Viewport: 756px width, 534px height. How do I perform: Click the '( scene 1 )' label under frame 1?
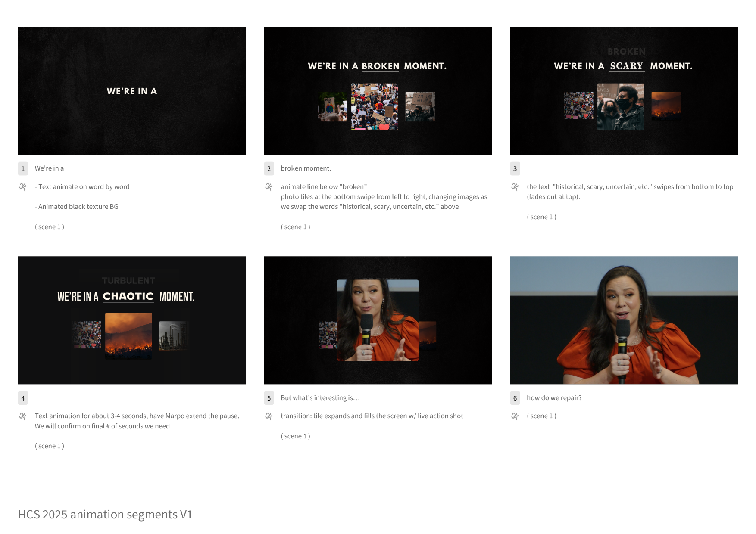(50, 227)
